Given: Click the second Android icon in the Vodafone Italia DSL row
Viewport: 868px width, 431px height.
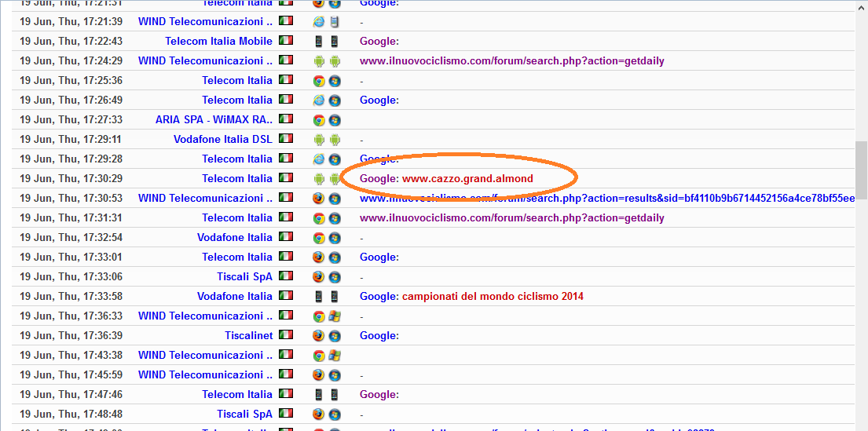Looking at the screenshot, I should click(x=335, y=140).
